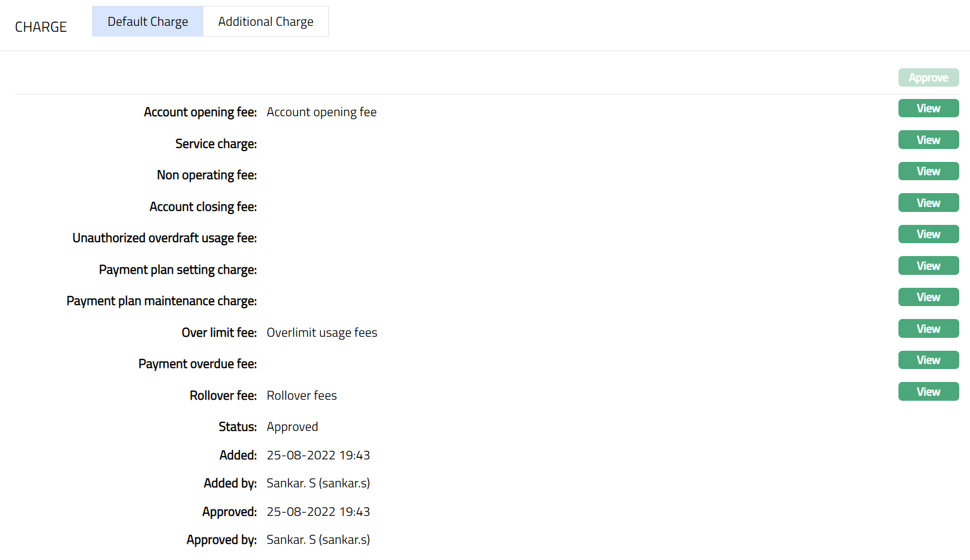Open View for Payment overdue fee
This screenshot has height=560, width=970.
tap(928, 360)
